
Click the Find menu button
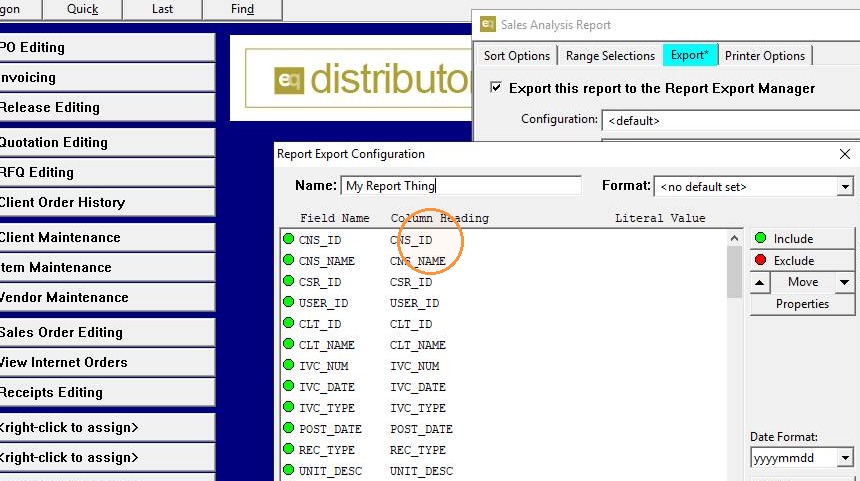pos(242,9)
